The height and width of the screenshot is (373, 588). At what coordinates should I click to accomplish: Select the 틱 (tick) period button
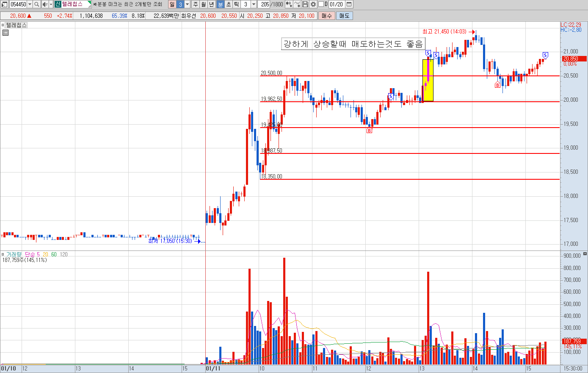tap(236, 4)
